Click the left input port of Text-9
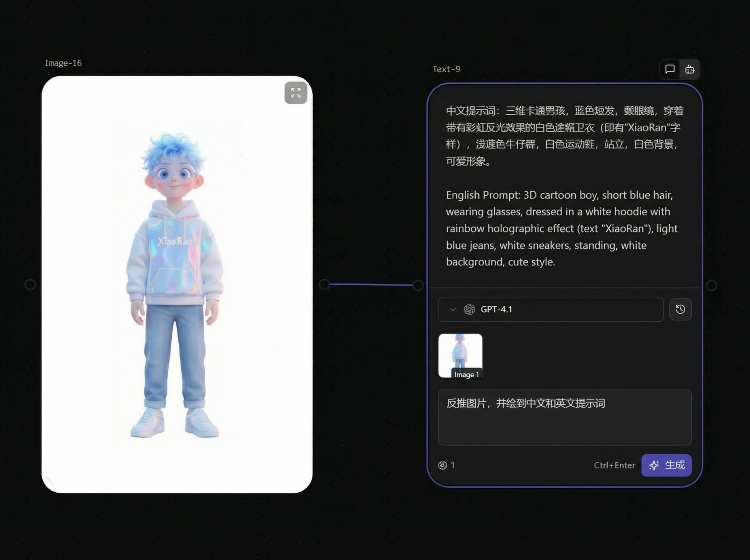 (x=418, y=285)
